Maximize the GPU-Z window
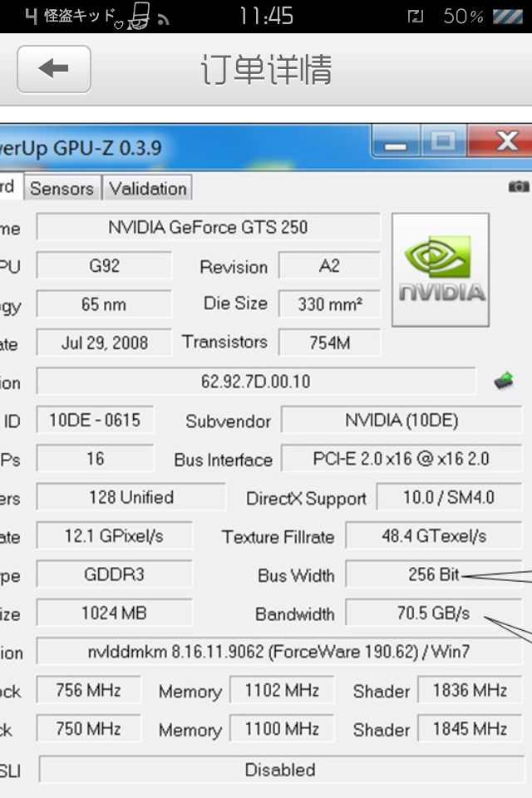The width and height of the screenshot is (532, 798). click(443, 140)
